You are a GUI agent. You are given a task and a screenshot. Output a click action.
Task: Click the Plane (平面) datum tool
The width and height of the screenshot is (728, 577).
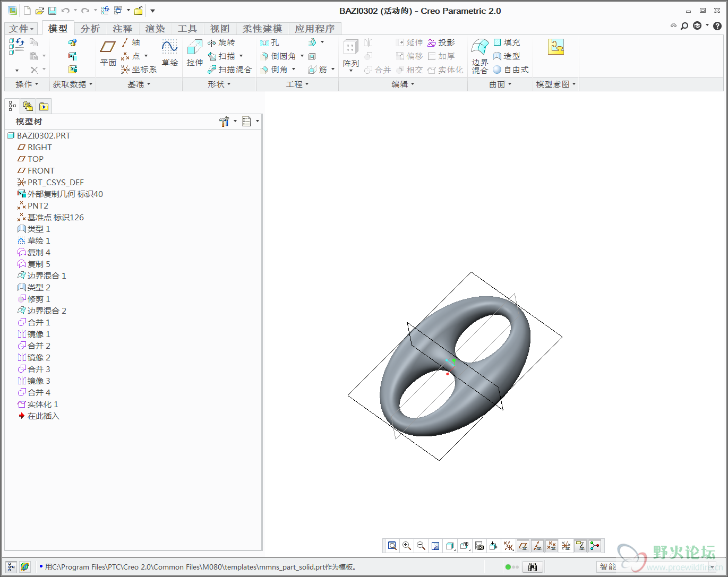pos(108,53)
